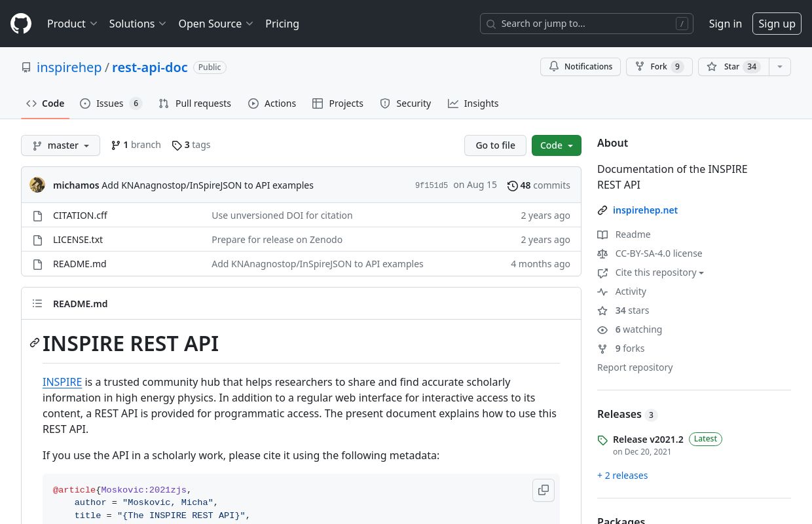Follow the INSPIRE link in the README

62,382
